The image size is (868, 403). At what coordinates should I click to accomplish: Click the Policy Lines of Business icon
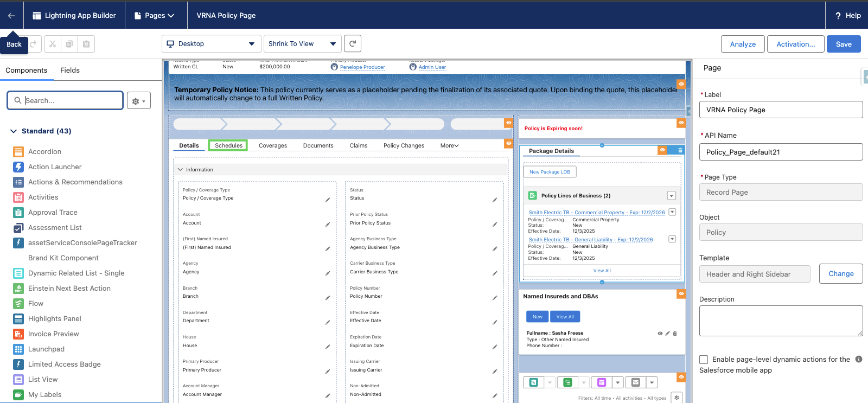533,196
